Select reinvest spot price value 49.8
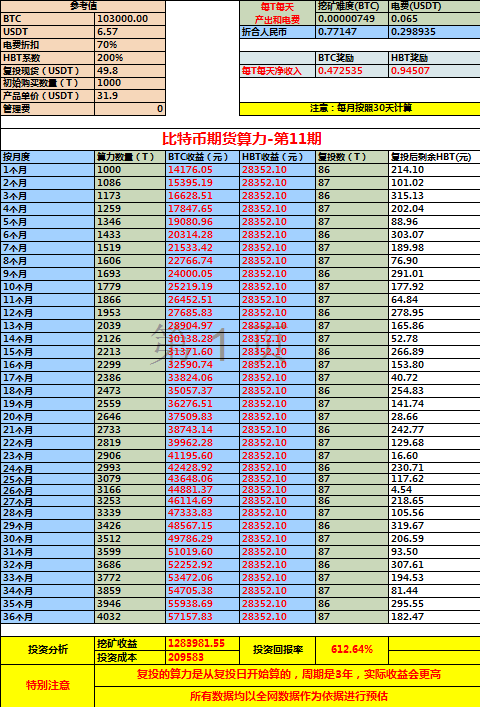 [130, 71]
